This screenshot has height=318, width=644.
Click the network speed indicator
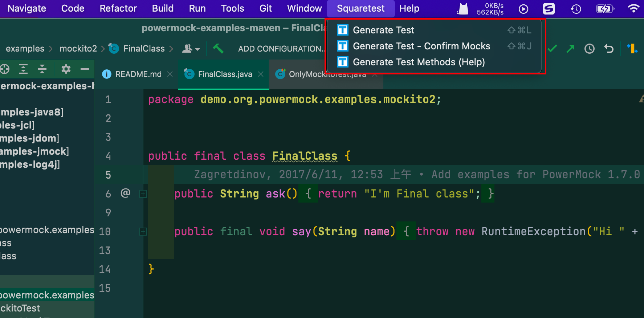pos(490,9)
